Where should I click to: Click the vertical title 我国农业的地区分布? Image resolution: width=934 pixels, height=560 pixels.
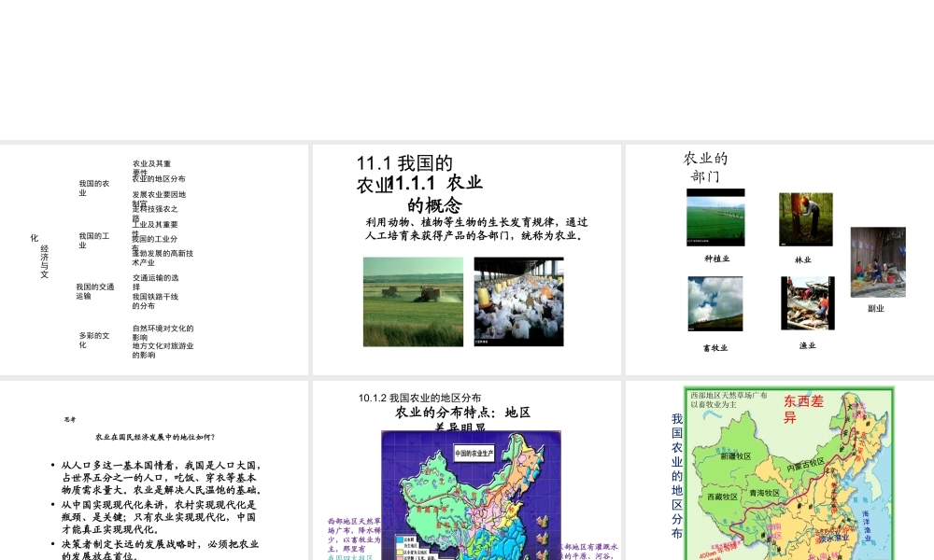(x=677, y=476)
